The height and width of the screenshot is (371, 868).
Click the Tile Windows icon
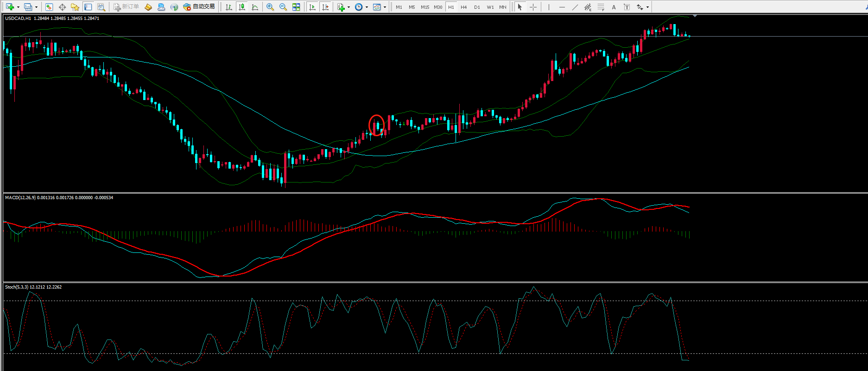click(x=296, y=7)
